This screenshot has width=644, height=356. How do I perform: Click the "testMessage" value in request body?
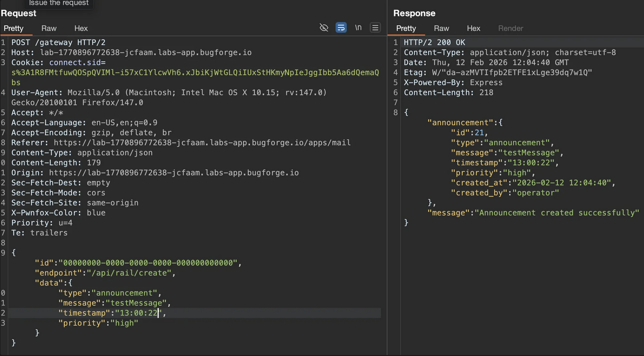point(136,303)
